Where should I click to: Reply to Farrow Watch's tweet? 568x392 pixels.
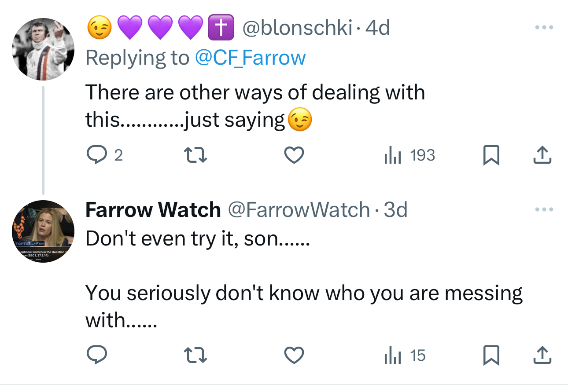[95, 355]
